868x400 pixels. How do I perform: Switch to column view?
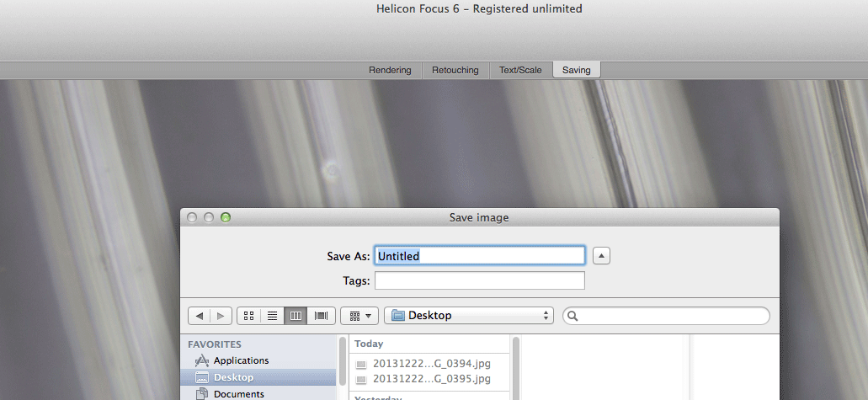tap(296, 316)
